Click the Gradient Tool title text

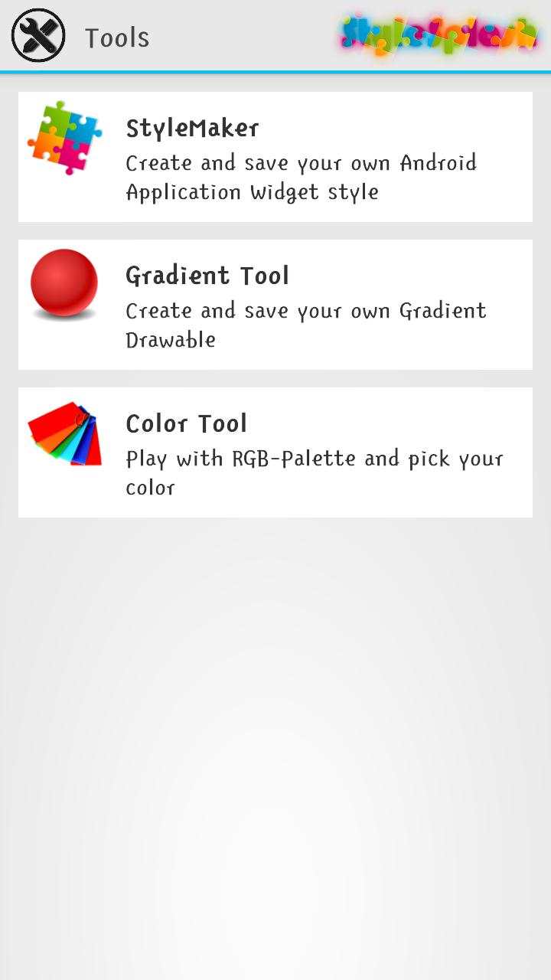pos(207,276)
